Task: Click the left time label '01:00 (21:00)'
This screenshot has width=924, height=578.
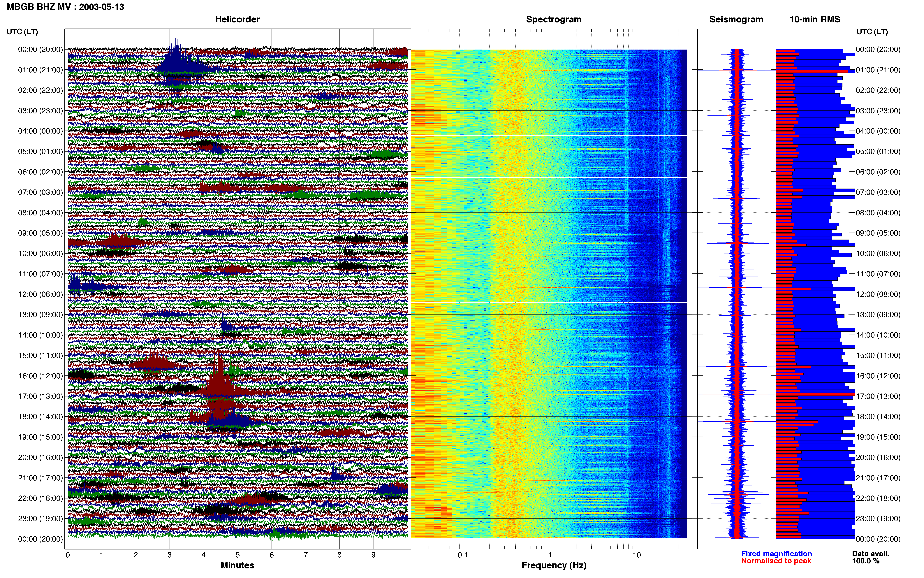Action: pos(41,70)
